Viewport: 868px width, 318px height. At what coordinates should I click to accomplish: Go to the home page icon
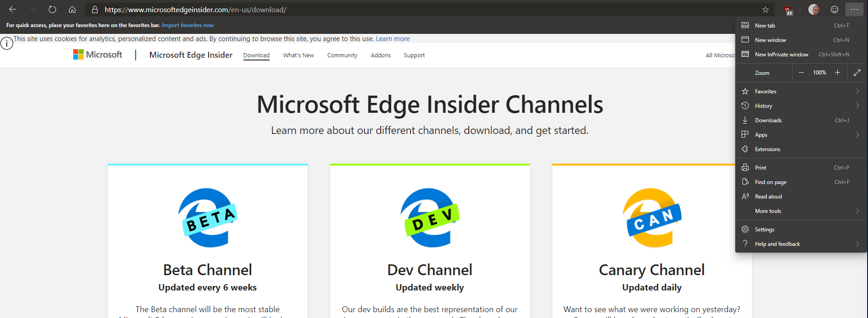[x=72, y=9]
